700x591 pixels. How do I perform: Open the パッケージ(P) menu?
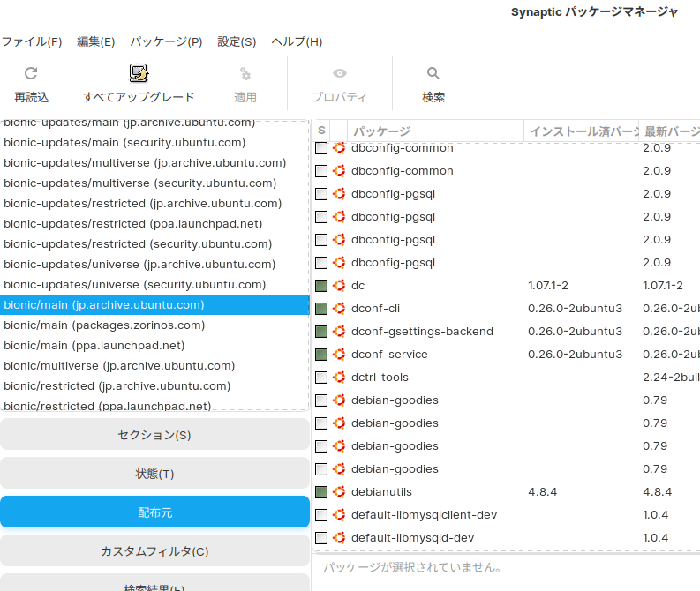point(166,42)
